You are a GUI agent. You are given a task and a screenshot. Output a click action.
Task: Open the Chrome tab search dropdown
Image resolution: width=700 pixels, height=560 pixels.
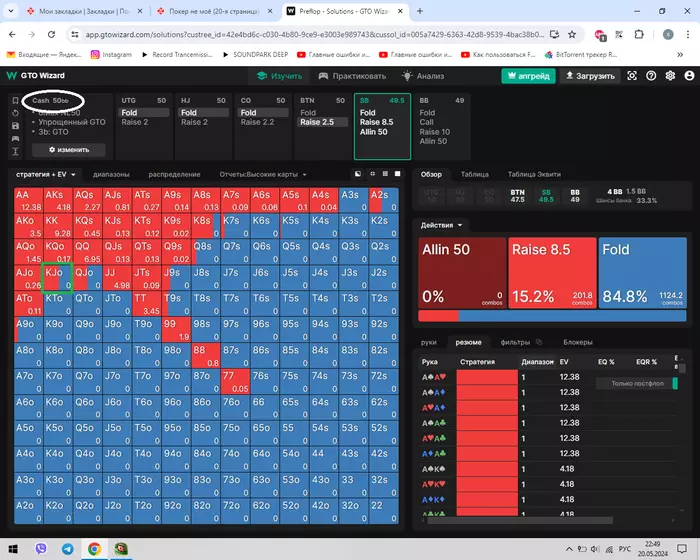click(x=11, y=11)
